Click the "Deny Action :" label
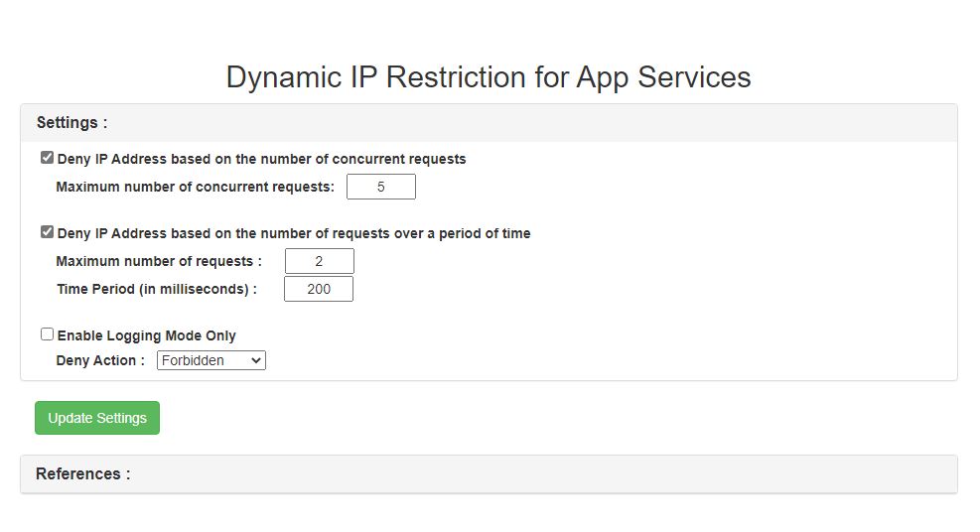The image size is (980, 532). pyautogui.click(x=100, y=360)
